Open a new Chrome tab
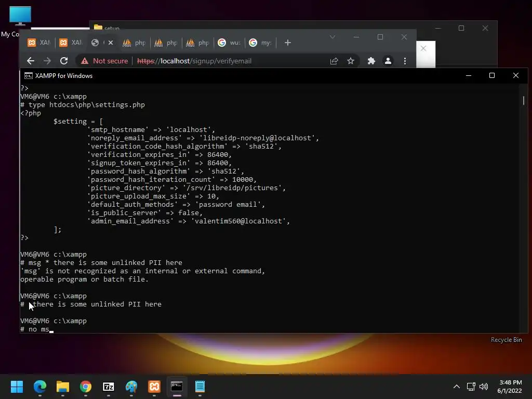Viewport: 532px width, 399px height. 288,43
